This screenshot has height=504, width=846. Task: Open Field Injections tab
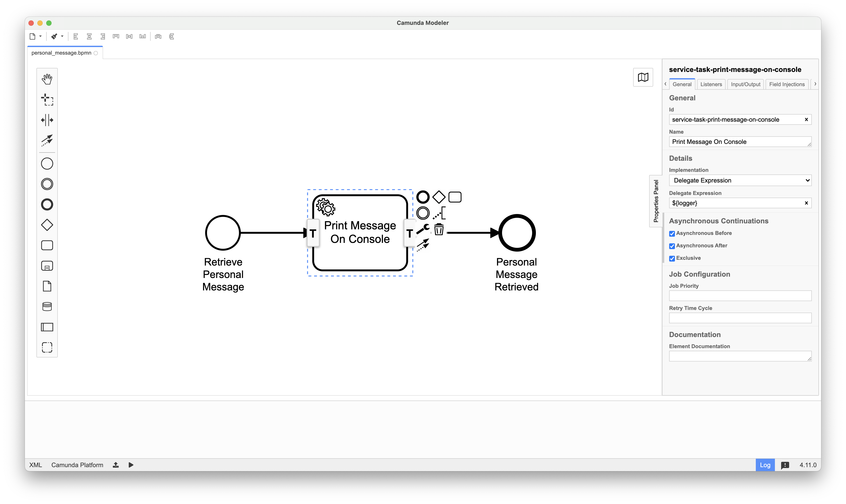coord(786,84)
